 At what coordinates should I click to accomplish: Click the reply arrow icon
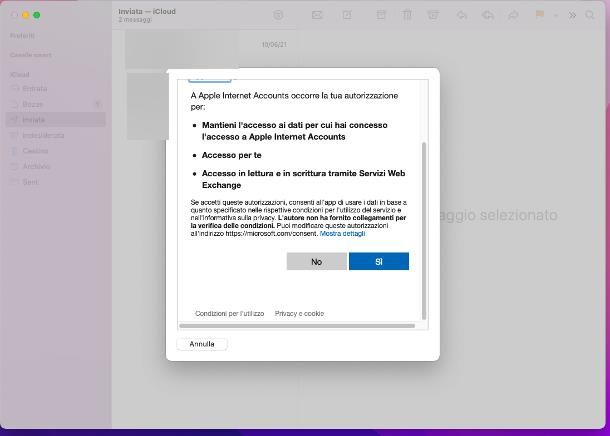[x=462, y=15]
